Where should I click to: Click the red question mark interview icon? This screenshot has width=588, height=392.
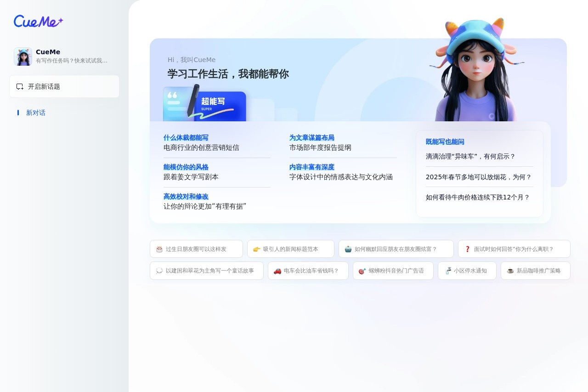pyautogui.click(x=468, y=249)
